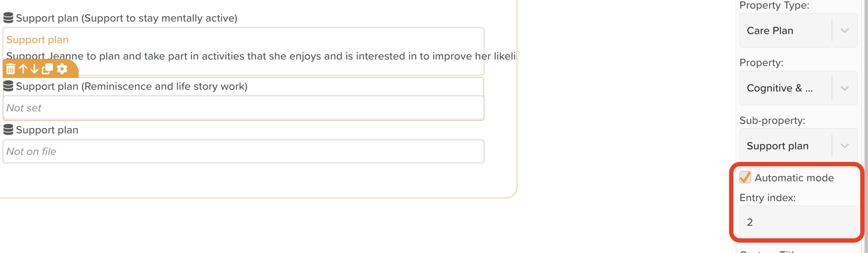Open the Sub-property Support plan dropdown
This screenshot has height=253, width=868.
pyautogui.click(x=798, y=145)
